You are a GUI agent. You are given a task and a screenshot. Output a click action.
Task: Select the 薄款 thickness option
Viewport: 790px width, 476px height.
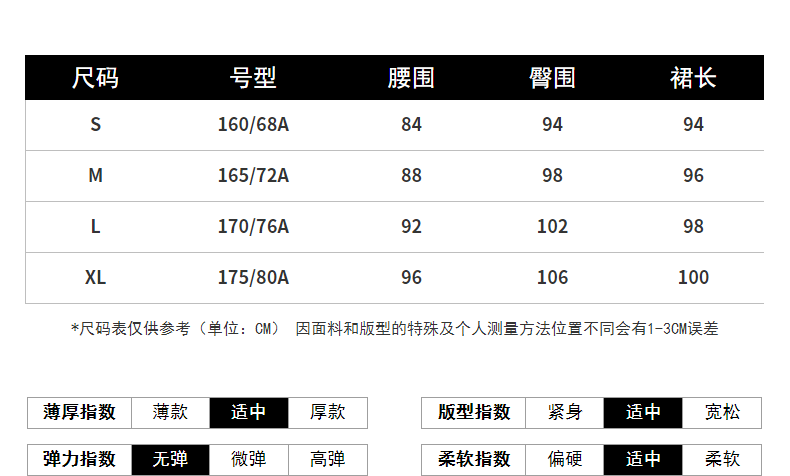point(170,412)
